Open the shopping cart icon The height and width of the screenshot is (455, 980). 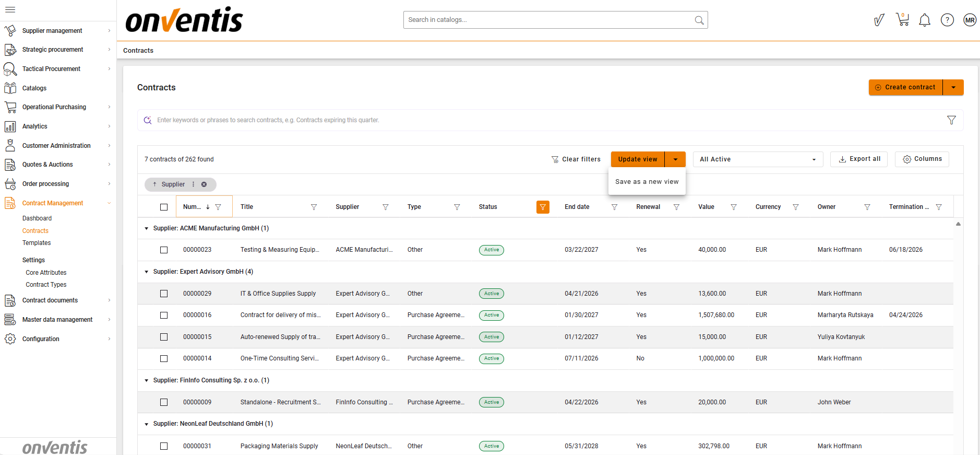pyautogui.click(x=902, y=20)
